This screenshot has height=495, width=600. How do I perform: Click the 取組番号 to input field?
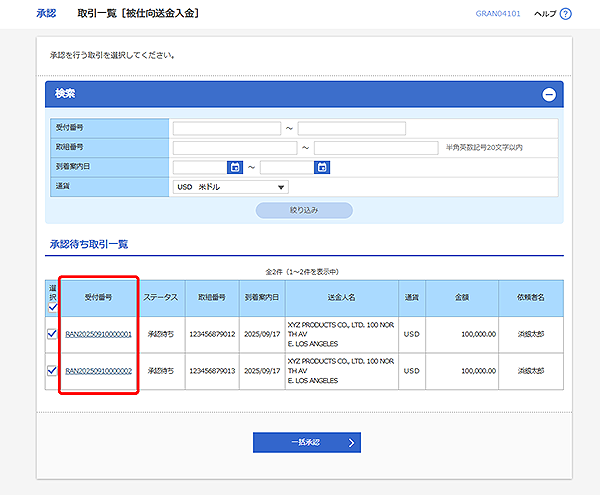click(376, 148)
